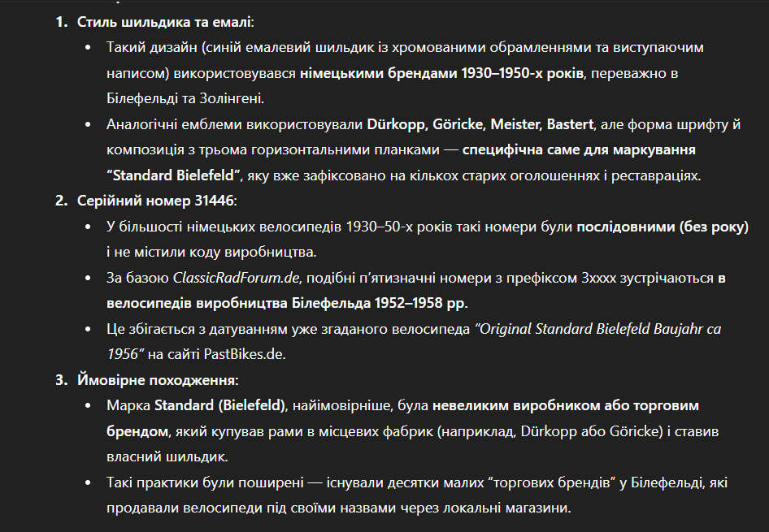Screen dimensions: 769x532
Task: Click the list number "2."
Action: 62,201
